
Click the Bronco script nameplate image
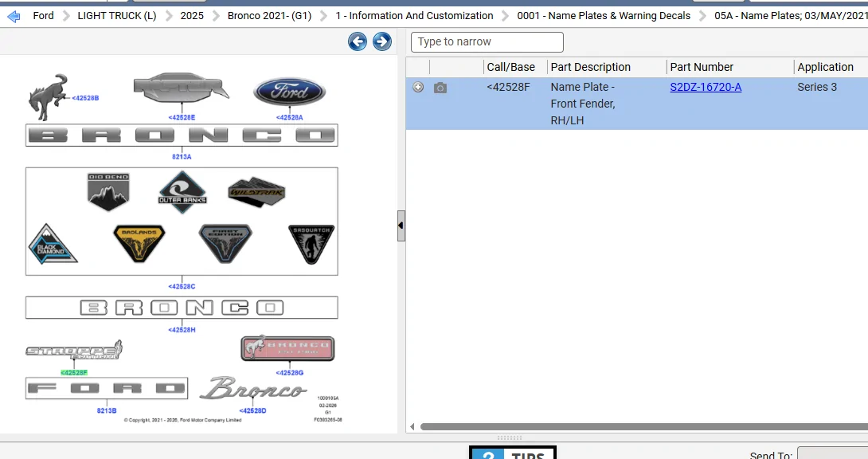tap(253, 387)
